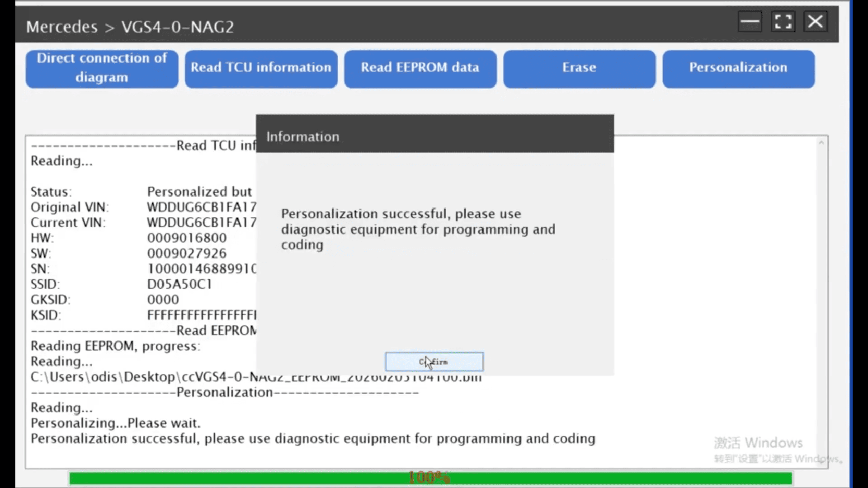The width and height of the screenshot is (868, 488).
Task: Minimize the VGS4-0-NAG2 window
Action: click(750, 21)
